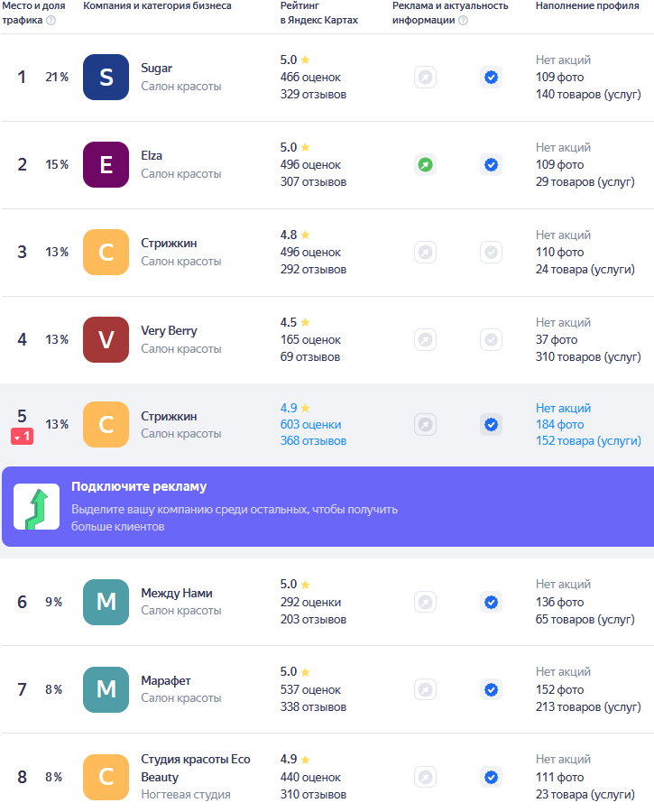Click the grey advertising icon for Sugar
Screen dimensions: 654x812
click(425, 78)
